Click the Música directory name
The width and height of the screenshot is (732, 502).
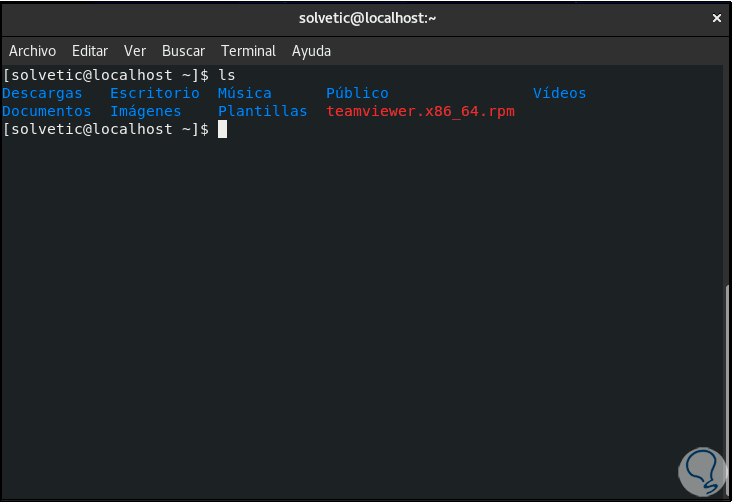coord(245,93)
